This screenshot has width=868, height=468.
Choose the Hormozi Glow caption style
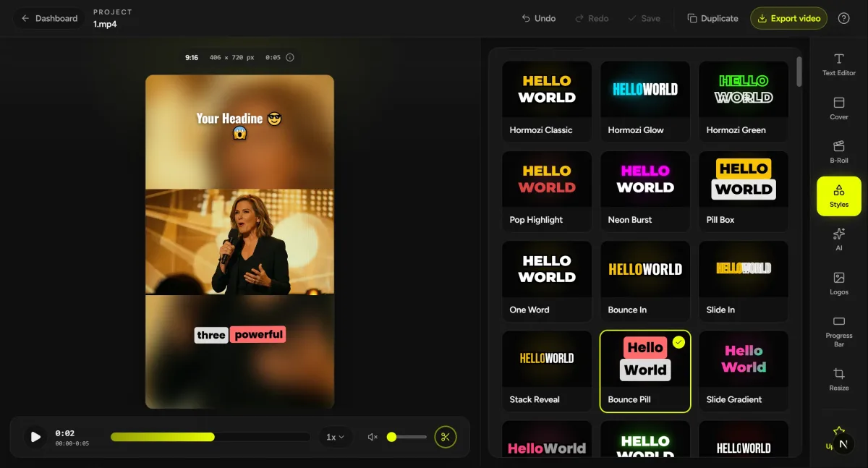click(x=645, y=101)
